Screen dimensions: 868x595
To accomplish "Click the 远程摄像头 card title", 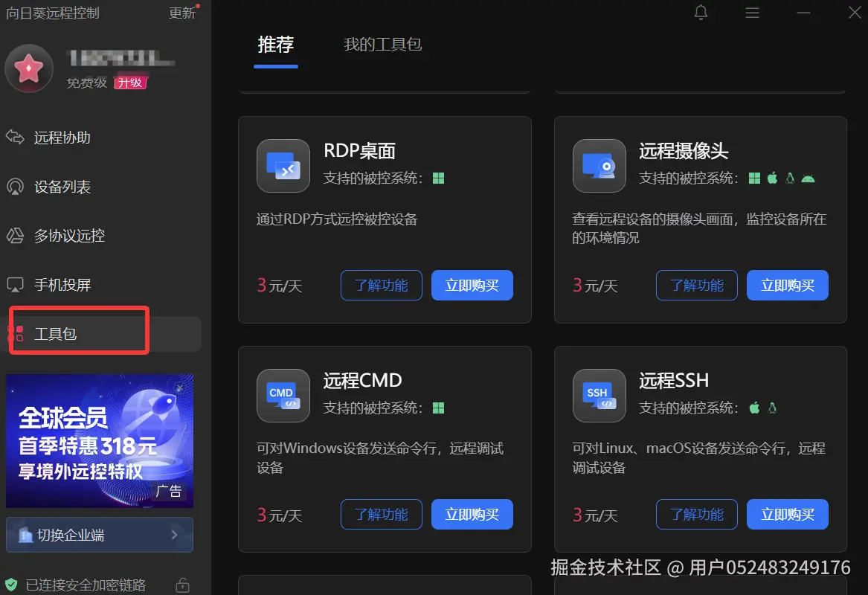I will (684, 150).
